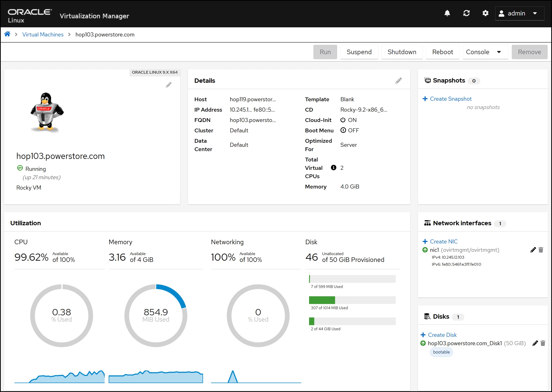Delete hop103 Disk1 trash icon

[543, 343]
